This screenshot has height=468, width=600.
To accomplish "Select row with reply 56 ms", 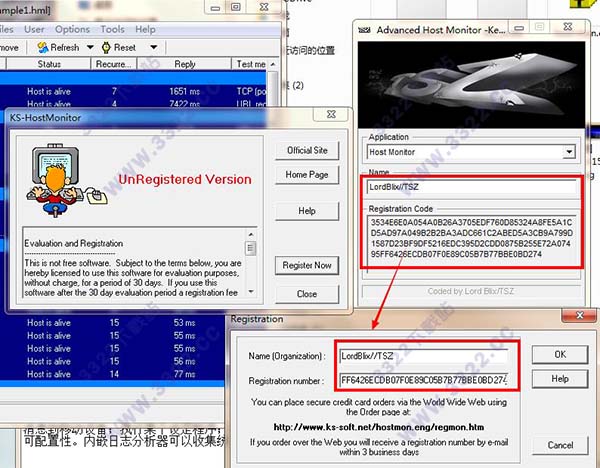I will [x=112, y=361].
